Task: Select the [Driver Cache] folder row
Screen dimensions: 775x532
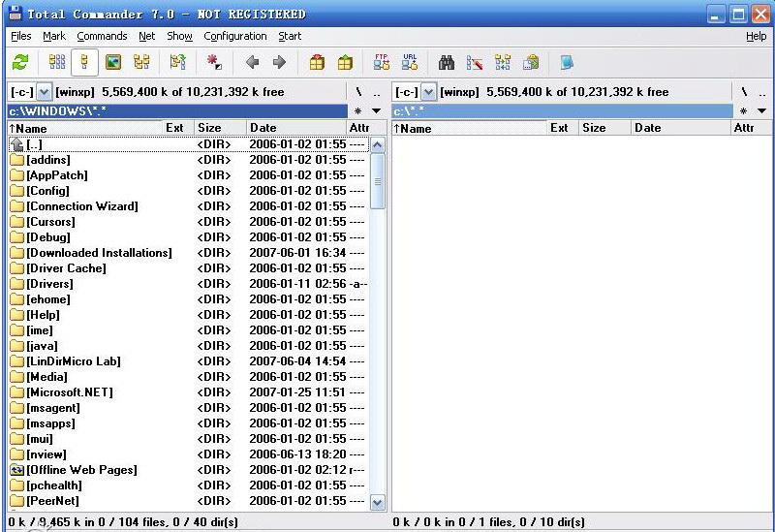Action: click(x=188, y=268)
